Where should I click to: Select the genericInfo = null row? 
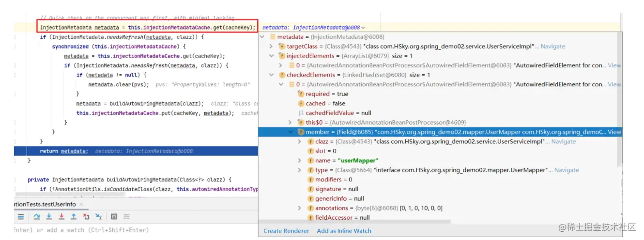tap(339, 198)
